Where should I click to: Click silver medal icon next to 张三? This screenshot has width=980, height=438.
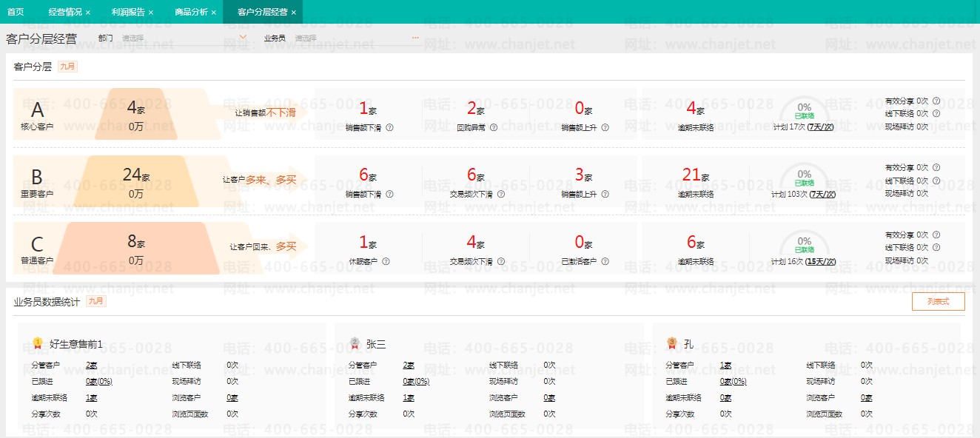[355, 343]
